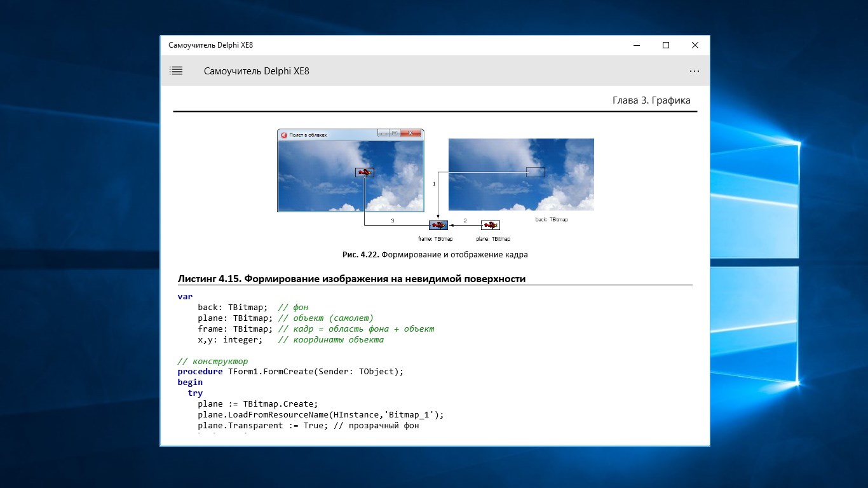This screenshot has height=488, width=868.
Task: Click the back: TBitmap clouds image
Action: coord(521,175)
